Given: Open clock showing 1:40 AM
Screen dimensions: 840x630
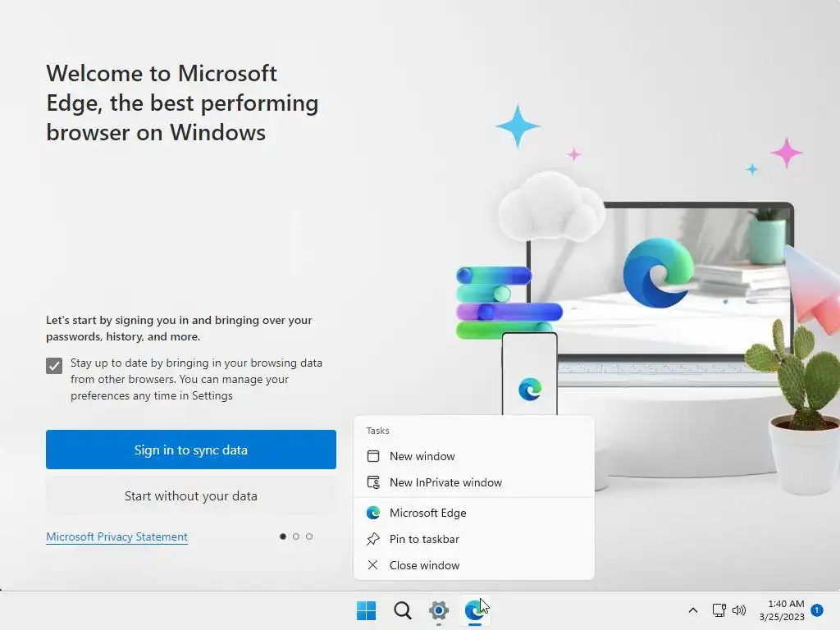Looking at the screenshot, I should pos(782,610).
